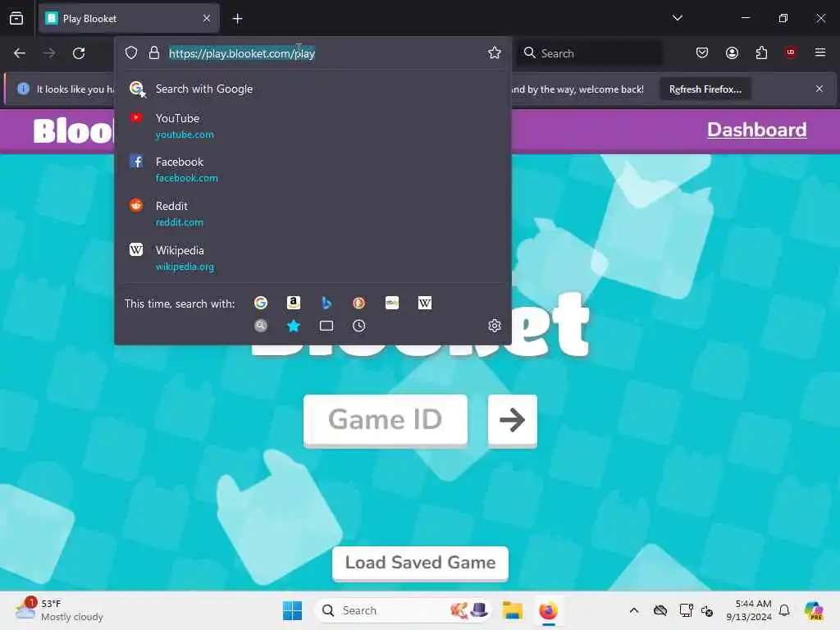The width and height of the screenshot is (840, 630).
Task: Click the Firefox taskbar icon
Action: point(548,610)
